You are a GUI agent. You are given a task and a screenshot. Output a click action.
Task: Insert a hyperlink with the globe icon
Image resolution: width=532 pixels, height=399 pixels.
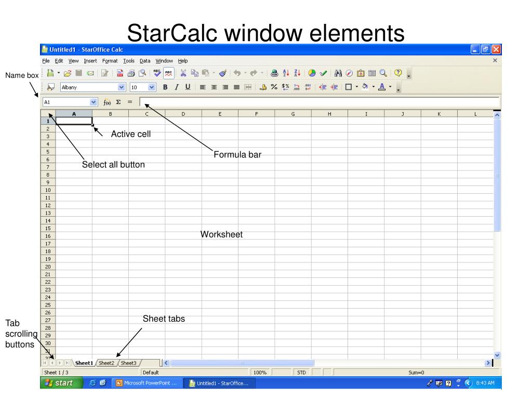click(274, 73)
